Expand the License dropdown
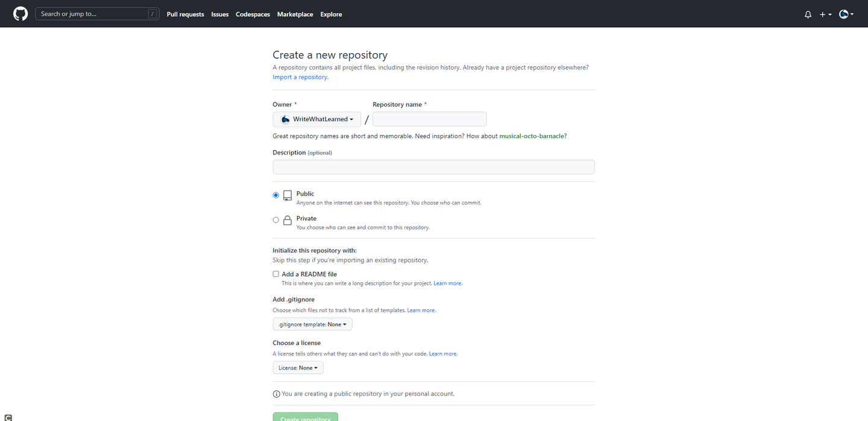Screen dimensions: 868x421 [298, 368]
